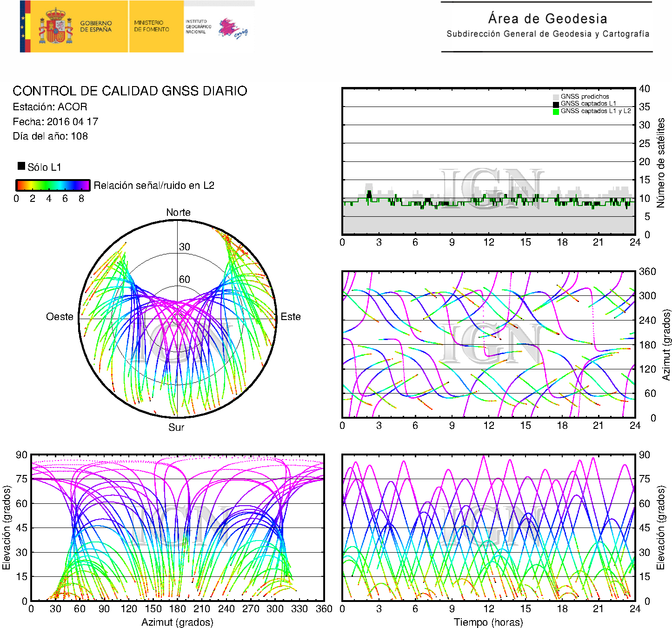
Task: Click the gray GNSS predichos legend marker
Action: coord(556,97)
